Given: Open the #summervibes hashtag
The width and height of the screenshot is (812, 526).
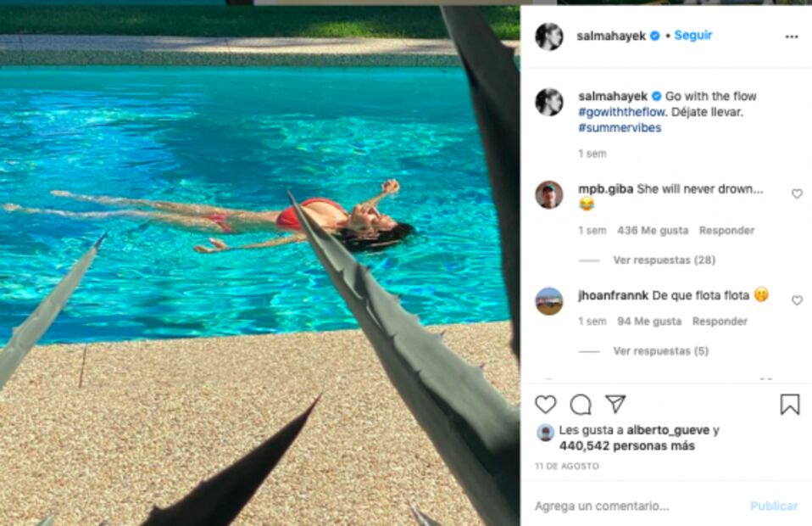Looking at the screenshot, I should tap(620, 128).
